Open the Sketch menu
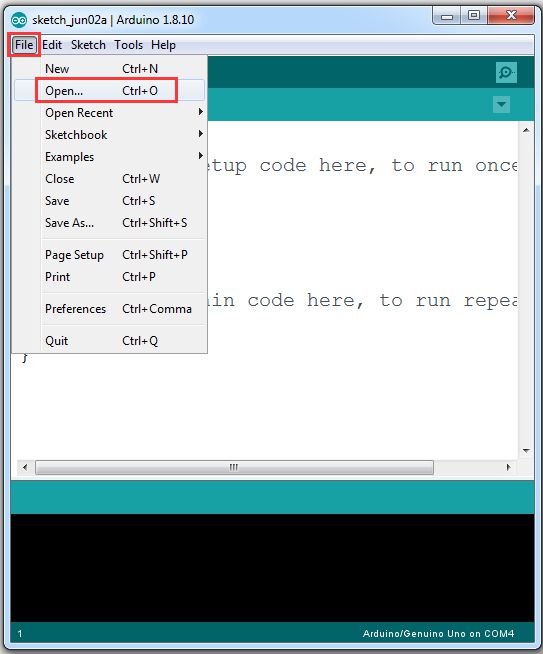 coord(88,45)
